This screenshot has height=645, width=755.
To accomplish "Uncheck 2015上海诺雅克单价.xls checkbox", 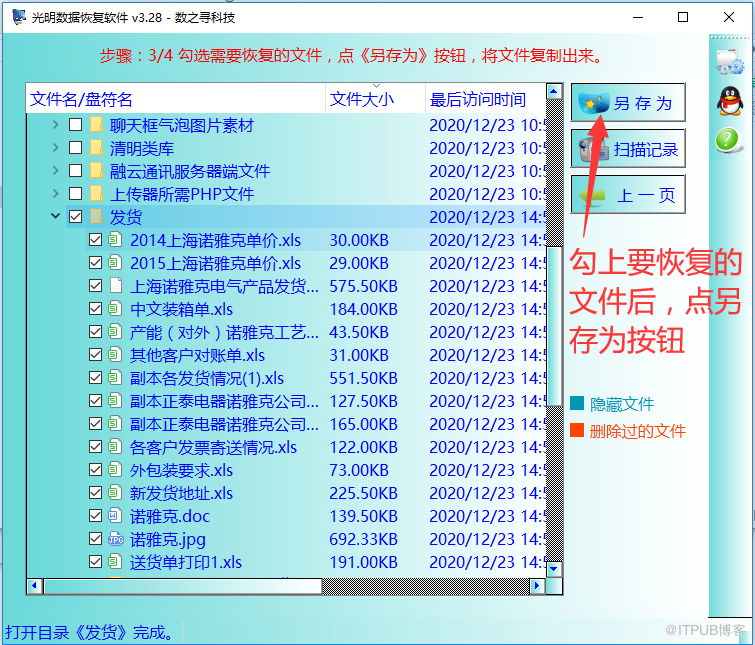I will click(95, 263).
